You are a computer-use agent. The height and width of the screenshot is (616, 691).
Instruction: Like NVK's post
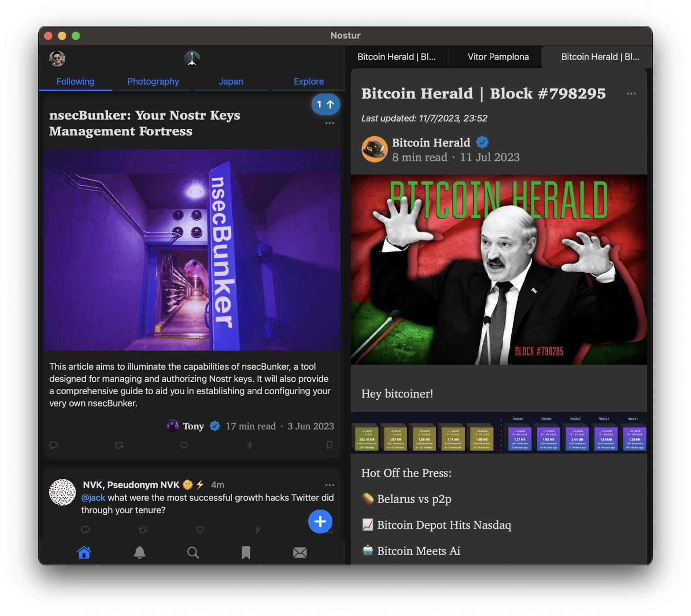click(200, 529)
